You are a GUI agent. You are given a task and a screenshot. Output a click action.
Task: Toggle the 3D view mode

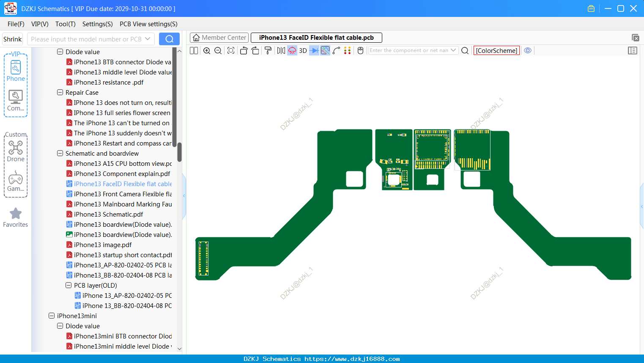pyautogui.click(x=303, y=51)
